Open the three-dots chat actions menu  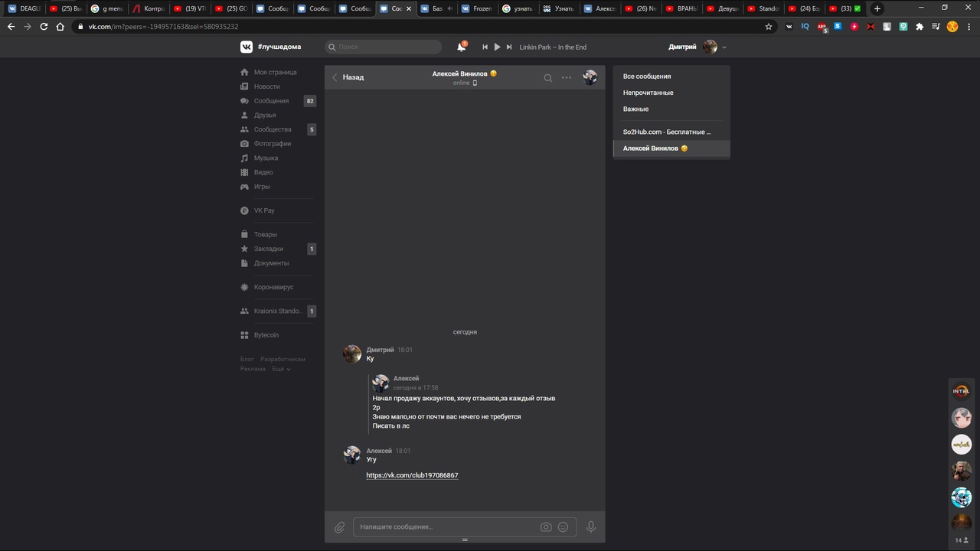pyautogui.click(x=567, y=77)
